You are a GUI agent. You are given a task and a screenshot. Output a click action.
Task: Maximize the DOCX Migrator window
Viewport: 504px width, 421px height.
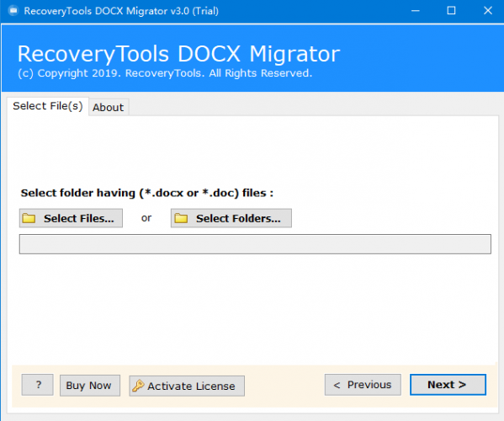point(451,11)
